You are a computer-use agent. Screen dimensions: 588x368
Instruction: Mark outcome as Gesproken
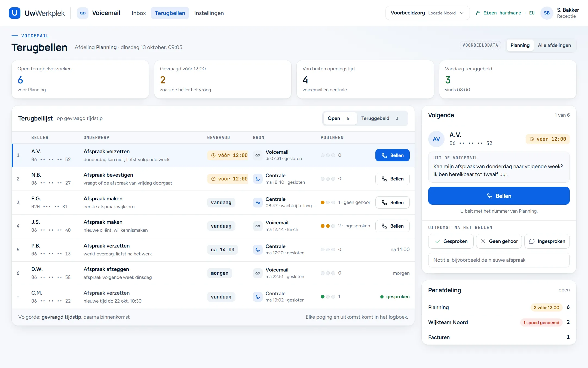pos(451,241)
